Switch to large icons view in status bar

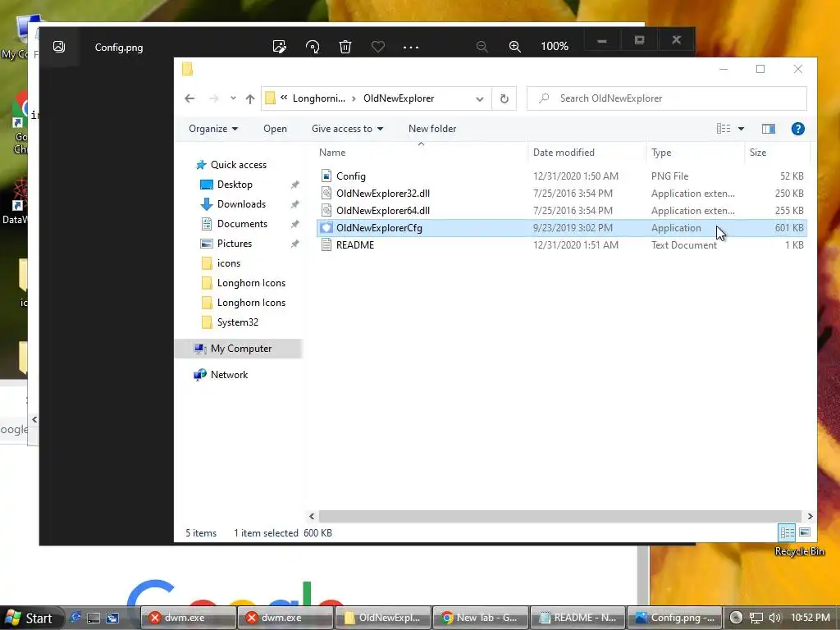pyautogui.click(x=805, y=532)
